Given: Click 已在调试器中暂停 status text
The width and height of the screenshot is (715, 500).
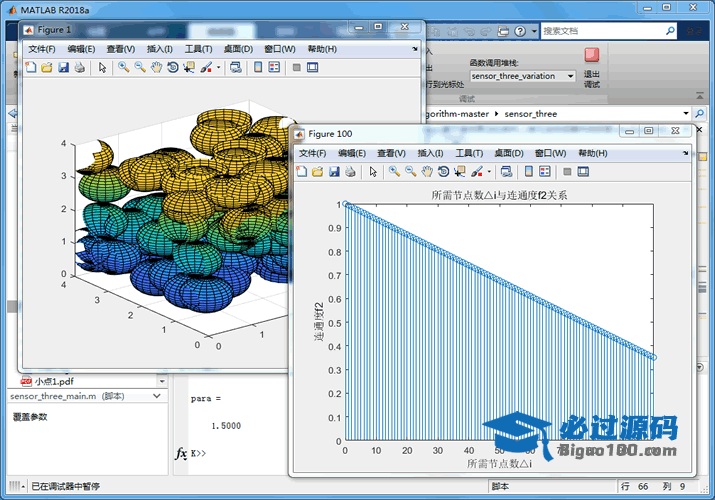Looking at the screenshot, I should pyautogui.click(x=65, y=486).
